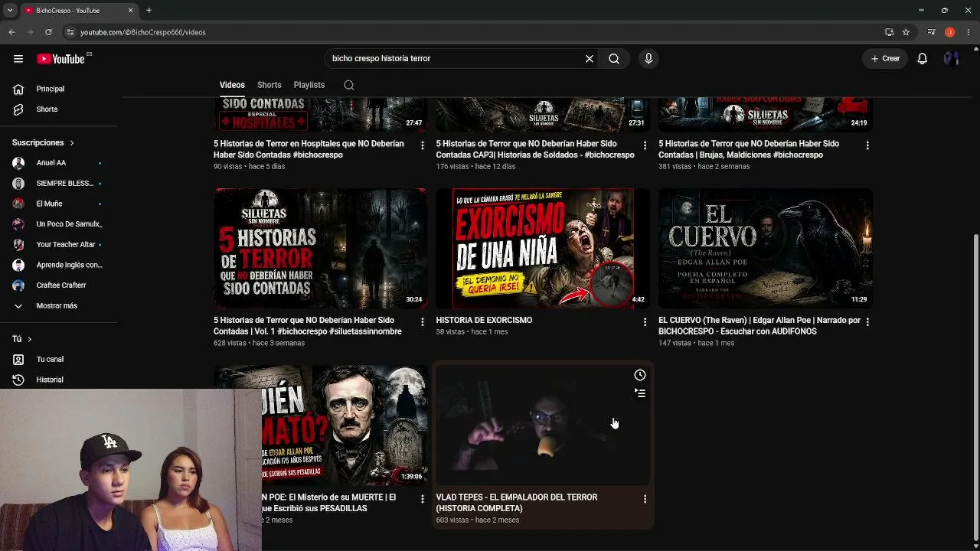Open the El Cuervo thumbnail
The image size is (980, 551).
(x=766, y=249)
